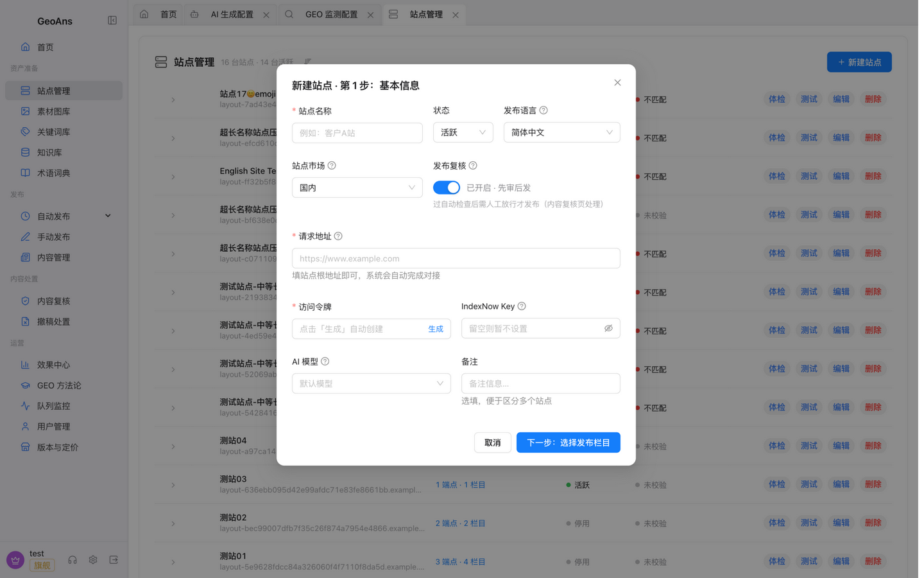Click 编辑 for the 测站02 row
Viewport: 924px width, 578px height.
coord(841,523)
